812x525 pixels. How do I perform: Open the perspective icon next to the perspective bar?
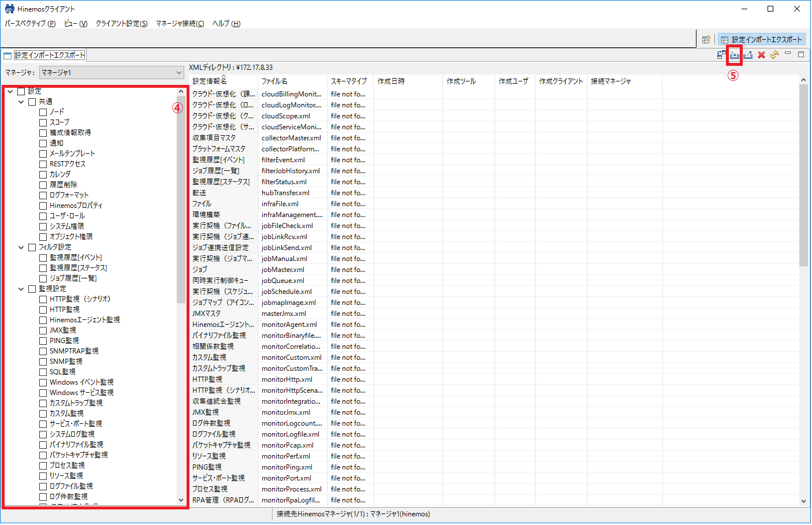(706, 39)
